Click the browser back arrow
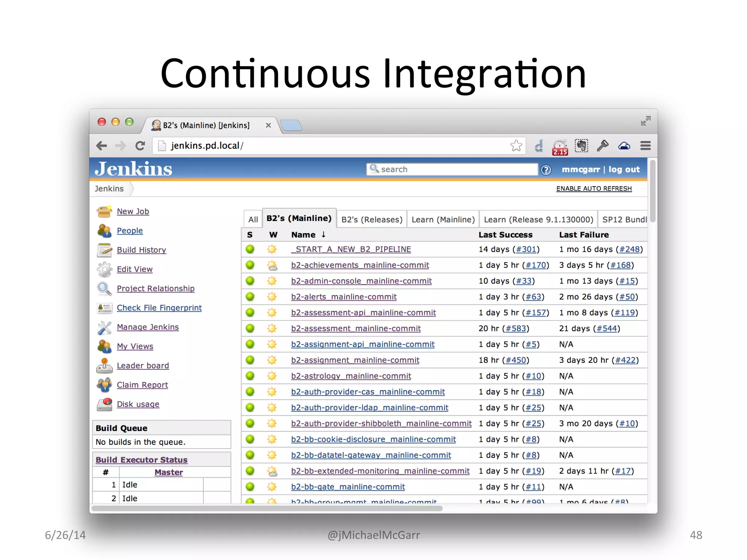The height and width of the screenshot is (560, 747). (102, 146)
